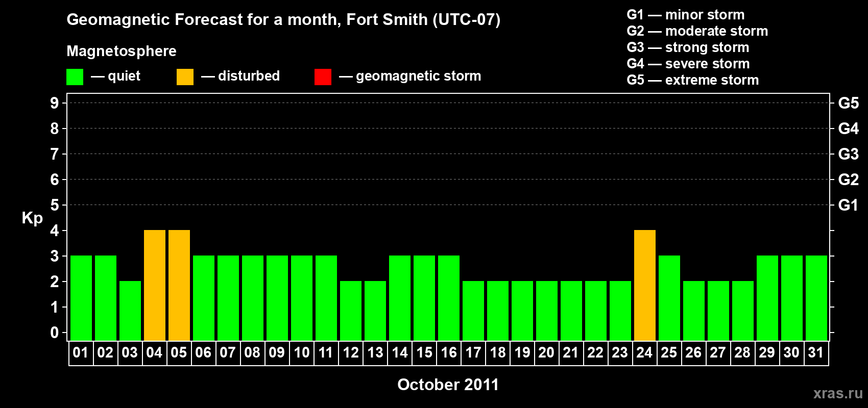This screenshot has width=868, height=408.
Task: Click date label 22 on the axis
Action: tap(595, 353)
